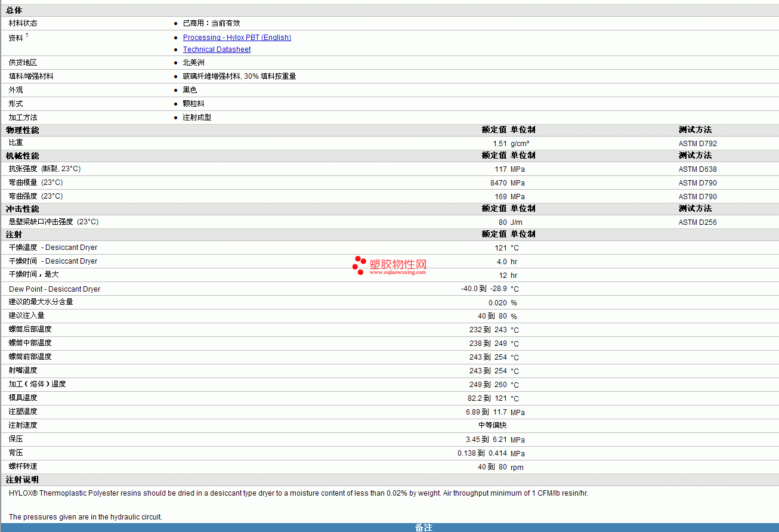This screenshot has height=532, width=779.
Task: Select the 比重 row label
Action: tap(16, 143)
